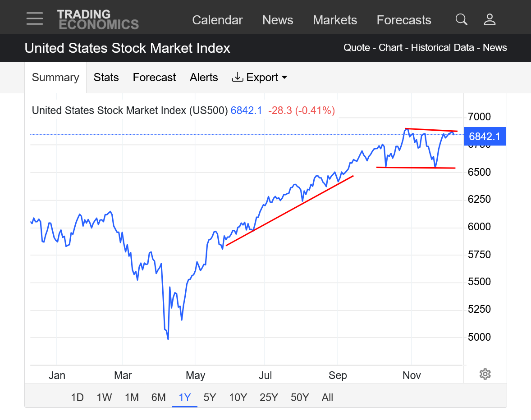This screenshot has width=531, height=420.
Task: Select the 1D time range
Action: point(78,397)
